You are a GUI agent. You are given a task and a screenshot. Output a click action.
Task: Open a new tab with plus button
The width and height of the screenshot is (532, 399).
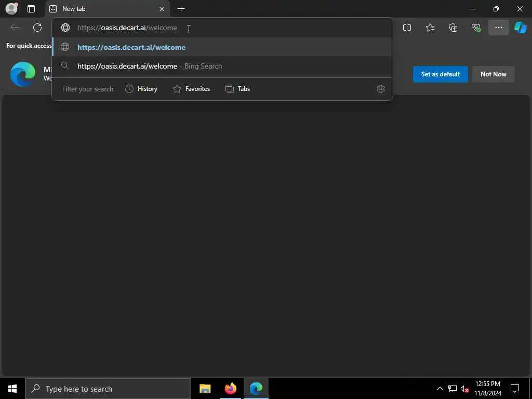[x=181, y=9]
